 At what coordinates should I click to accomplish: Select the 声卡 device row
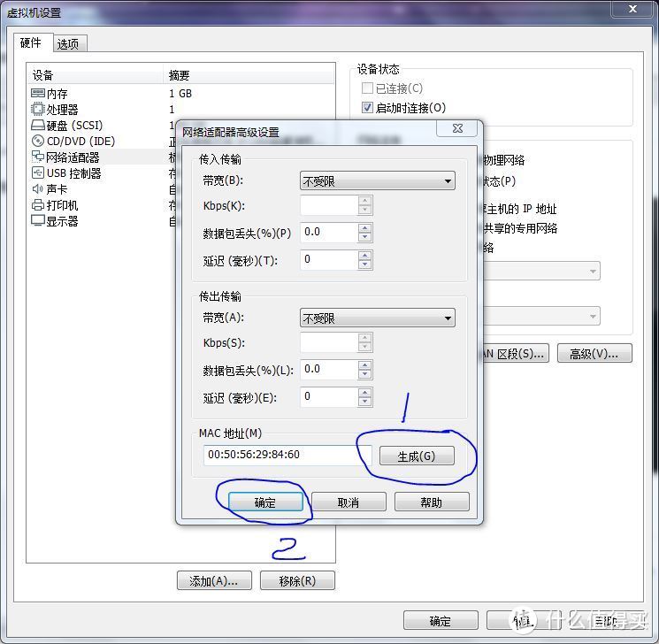point(101,189)
